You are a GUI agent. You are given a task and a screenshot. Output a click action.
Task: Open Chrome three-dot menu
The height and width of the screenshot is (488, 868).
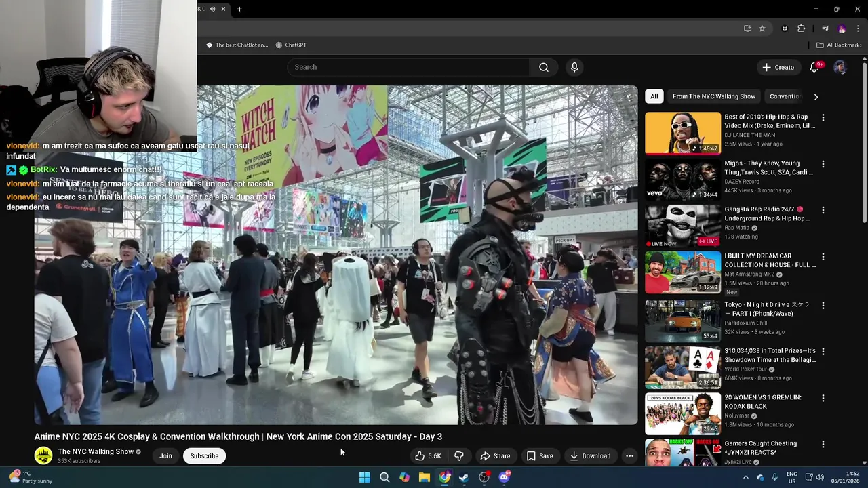[x=859, y=28]
